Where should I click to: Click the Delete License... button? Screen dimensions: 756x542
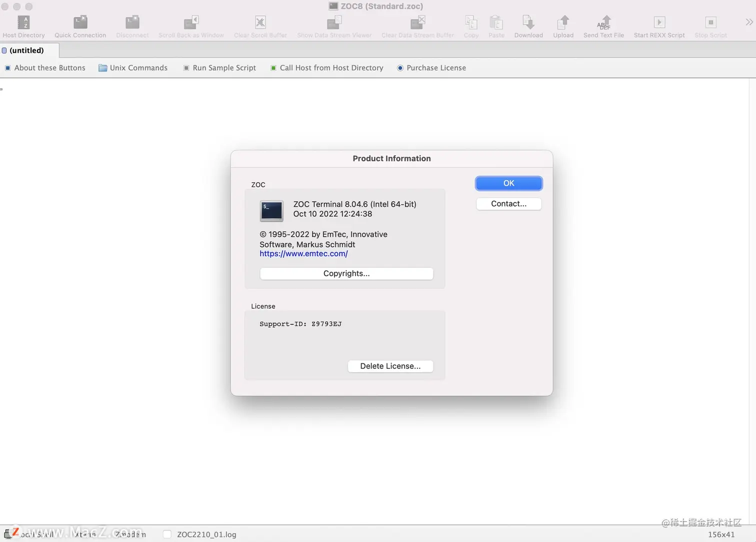(390, 366)
